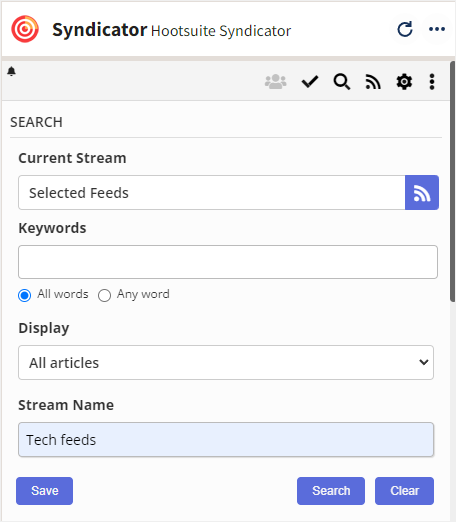Screen dimensions: 456x522
Task: Click into the Keywords text field
Action: [228, 262]
